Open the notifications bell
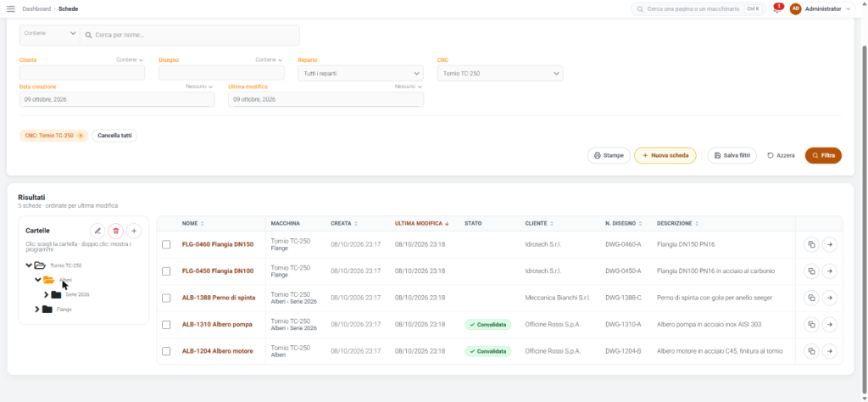This screenshot has width=868, height=402. 777,9
